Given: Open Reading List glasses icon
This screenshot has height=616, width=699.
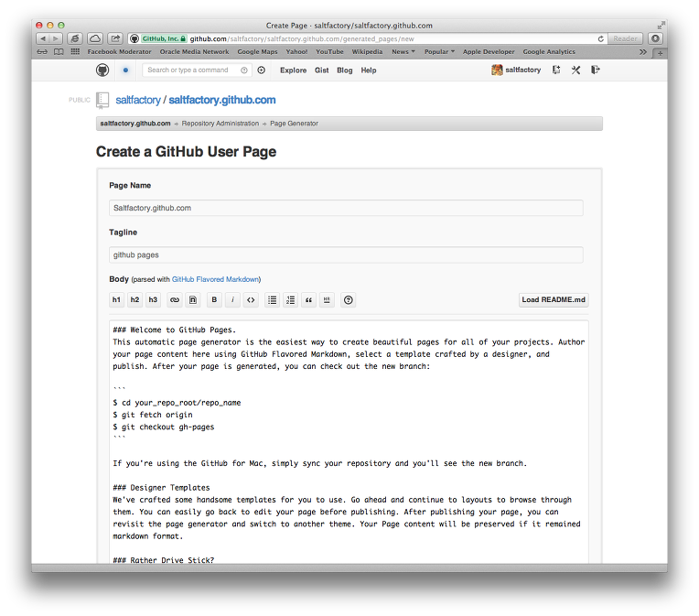Looking at the screenshot, I should click(x=42, y=52).
